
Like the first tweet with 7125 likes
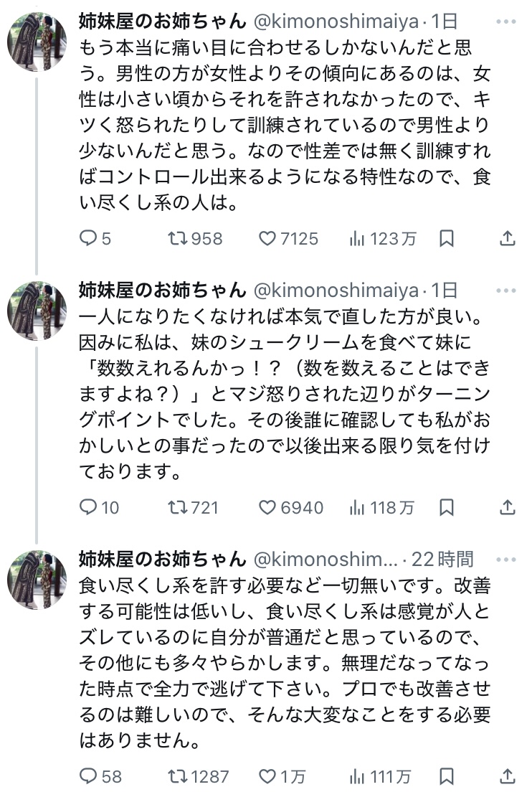coord(267,238)
